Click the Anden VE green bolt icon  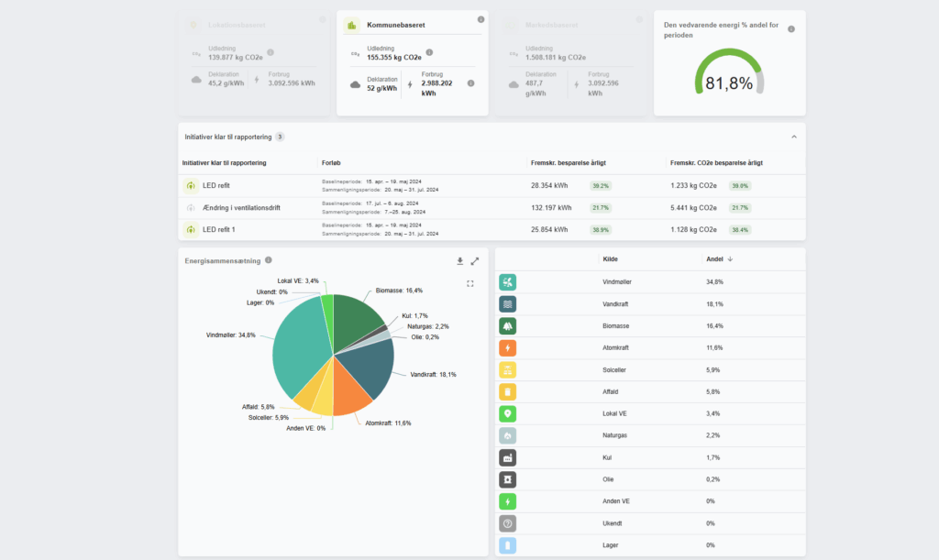point(507,501)
